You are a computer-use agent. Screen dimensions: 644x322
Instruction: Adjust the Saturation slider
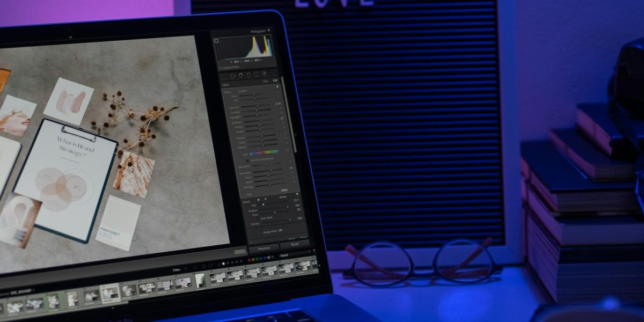[x=267, y=164]
